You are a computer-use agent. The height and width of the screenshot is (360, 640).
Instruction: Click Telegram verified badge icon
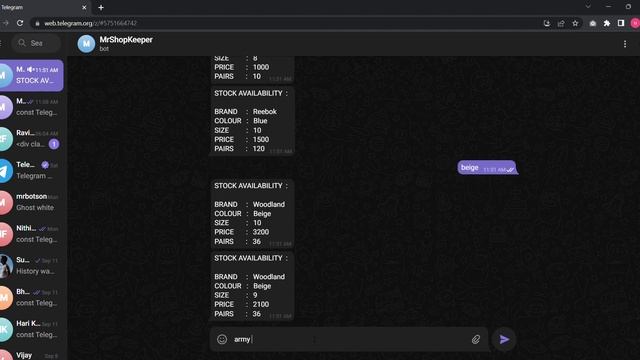[x=45, y=165]
